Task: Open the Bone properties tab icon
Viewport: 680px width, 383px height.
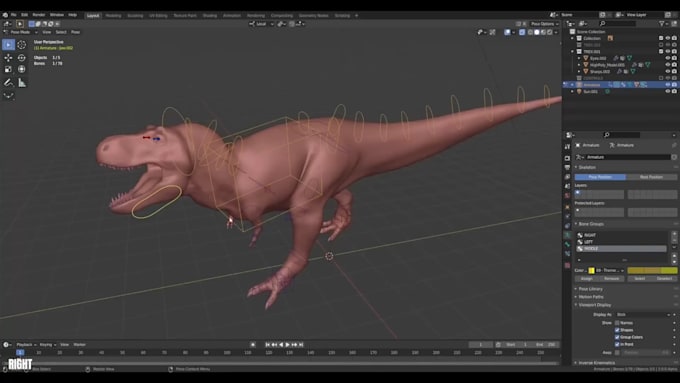Action: point(567,245)
